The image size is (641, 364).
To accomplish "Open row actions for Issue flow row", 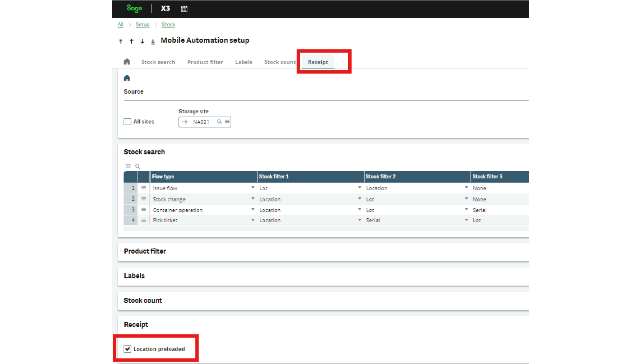I will click(144, 188).
